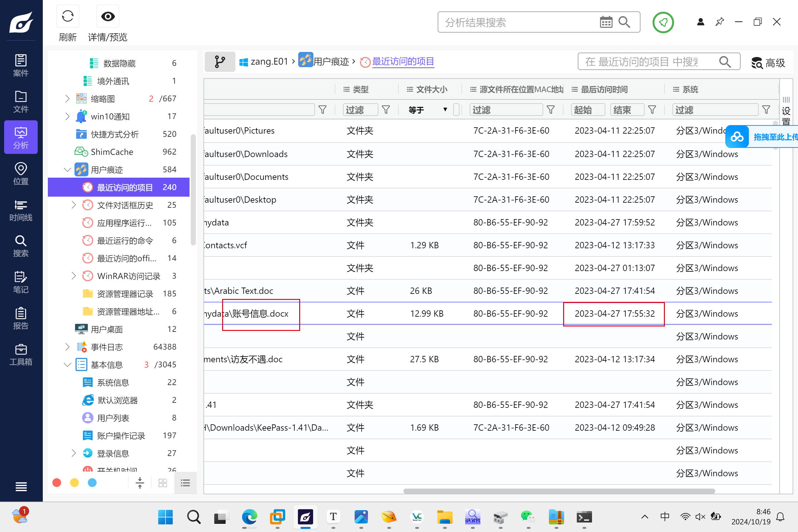Screen dimensions: 798x532
Task: Open Microsoft Edge from the taskbar
Action: tap(250, 517)
